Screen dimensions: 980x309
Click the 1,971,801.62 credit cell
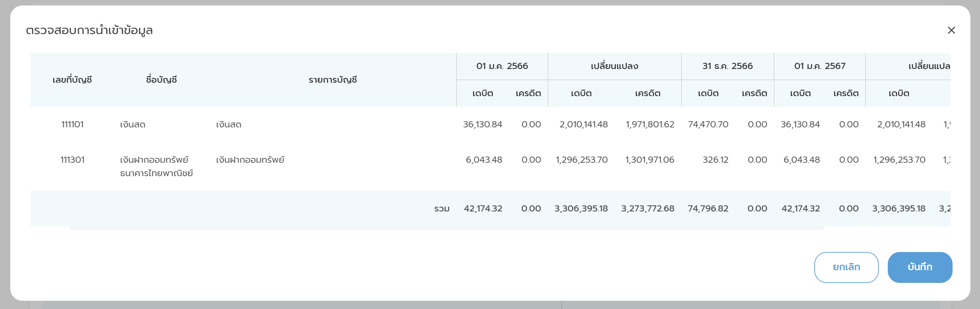point(649,124)
